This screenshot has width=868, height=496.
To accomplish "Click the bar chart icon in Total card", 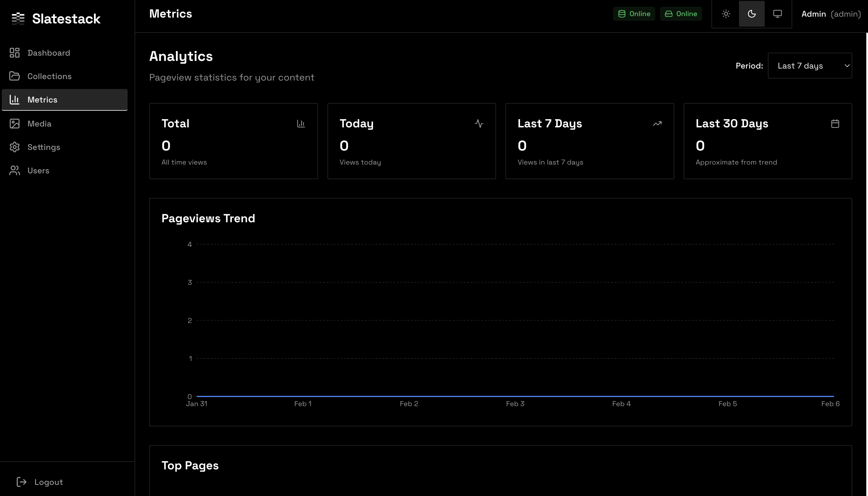I will (x=301, y=124).
